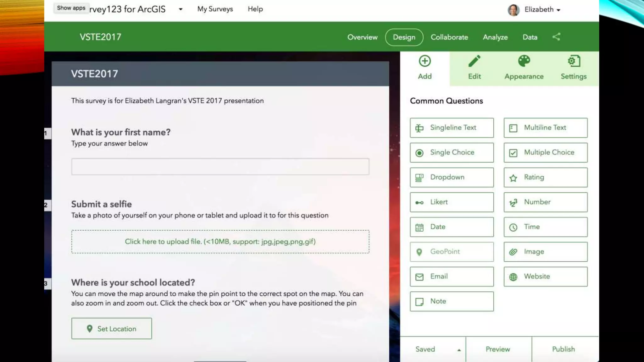Add a Rating star question
The width and height of the screenshot is (644, 362).
(x=545, y=177)
